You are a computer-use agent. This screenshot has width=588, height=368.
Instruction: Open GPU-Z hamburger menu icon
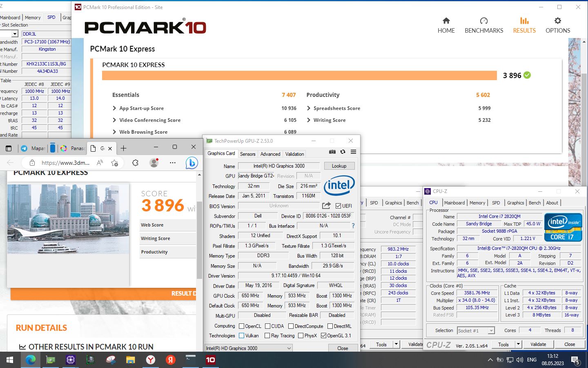pos(353,152)
